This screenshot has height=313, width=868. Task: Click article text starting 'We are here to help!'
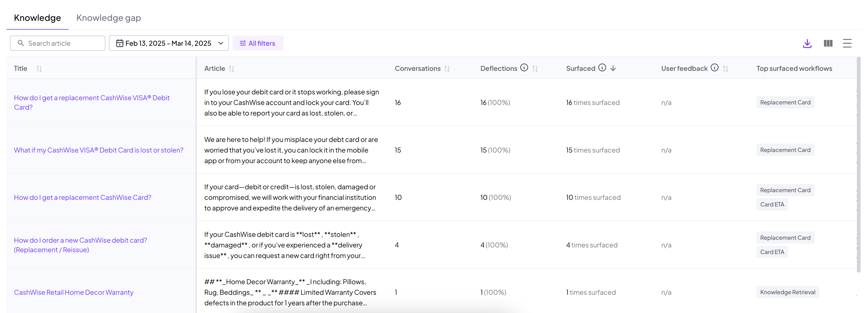[x=291, y=150]
